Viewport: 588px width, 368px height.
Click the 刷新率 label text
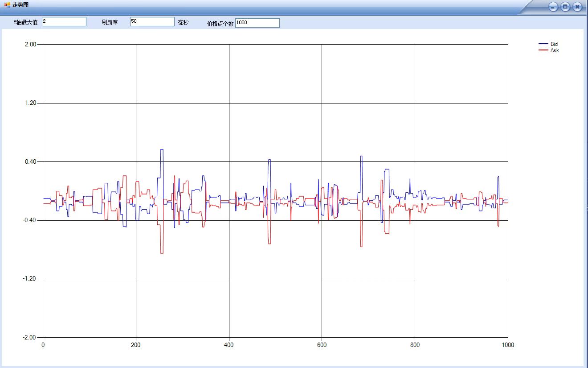tap(110, 22)
